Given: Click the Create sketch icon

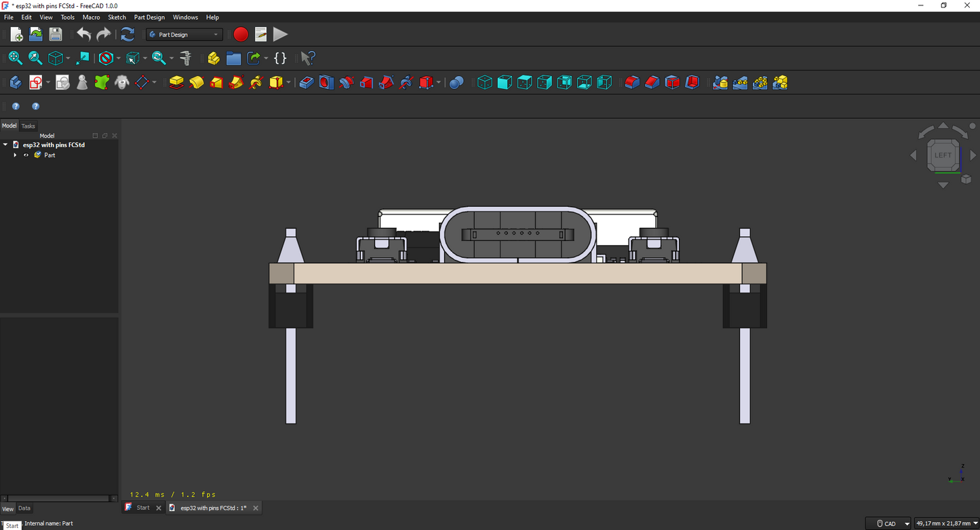Looking at the screenshot, I should (x=36, y=83).
